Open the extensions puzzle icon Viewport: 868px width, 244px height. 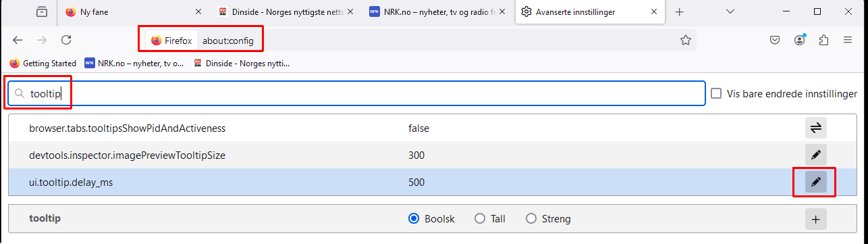(x=823, y=41)
